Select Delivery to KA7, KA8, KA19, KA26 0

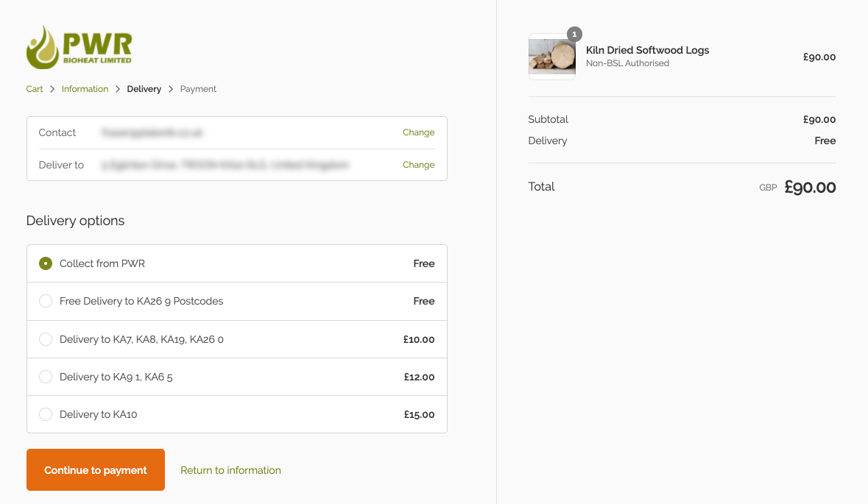tap(45, 339)
